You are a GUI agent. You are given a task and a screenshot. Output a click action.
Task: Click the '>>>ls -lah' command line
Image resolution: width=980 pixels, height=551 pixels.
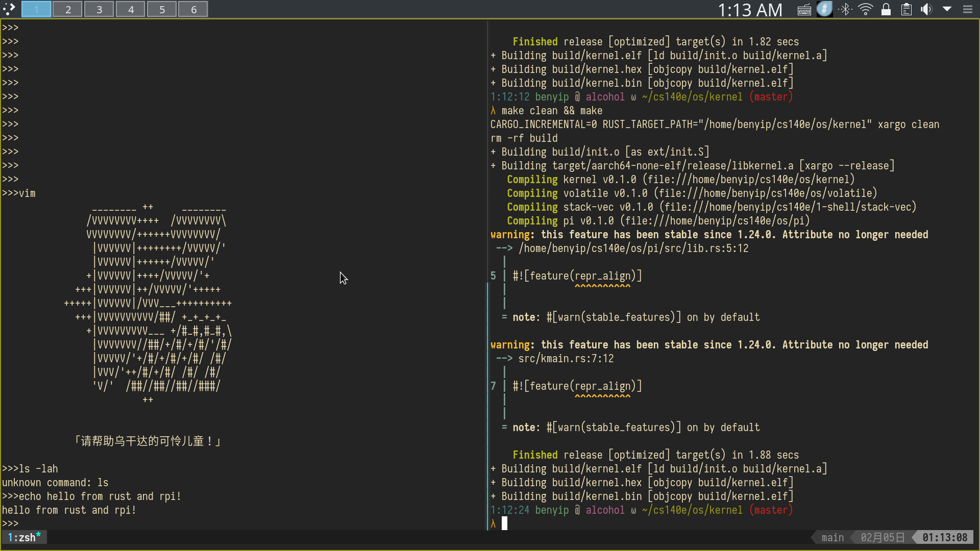(30, 469)
